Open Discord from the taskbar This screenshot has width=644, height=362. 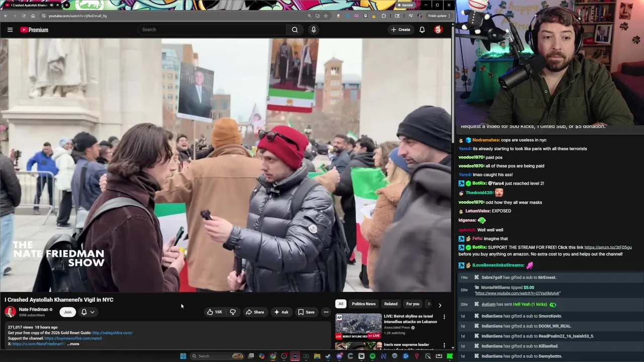[x=339, y=356]
